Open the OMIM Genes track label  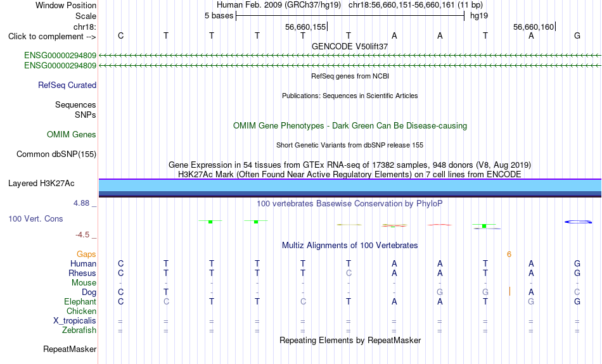point(71,135)
